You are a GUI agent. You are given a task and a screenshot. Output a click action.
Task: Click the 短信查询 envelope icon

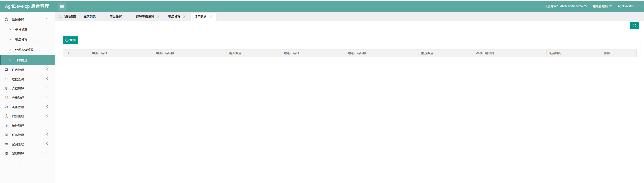[7, 79]
